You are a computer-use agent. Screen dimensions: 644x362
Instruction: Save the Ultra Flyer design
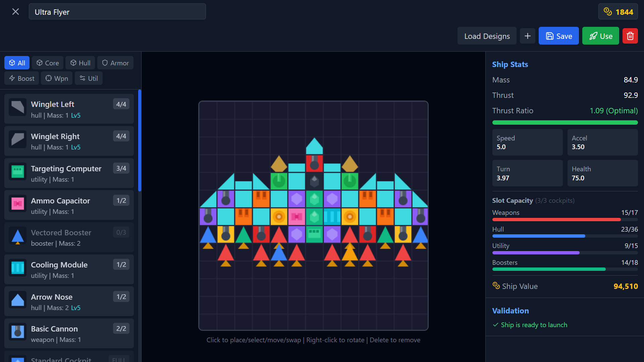click(558, 36)
